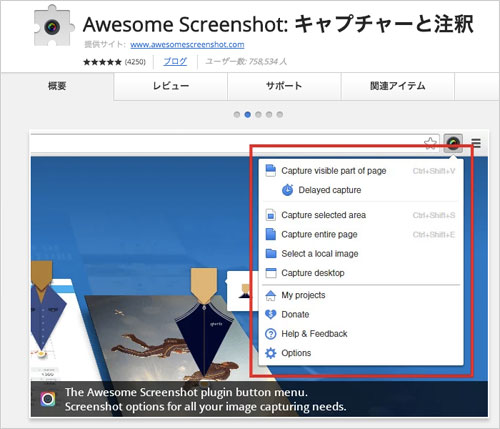Click the five-star rating
500x429 pixels.
[102, 62]
